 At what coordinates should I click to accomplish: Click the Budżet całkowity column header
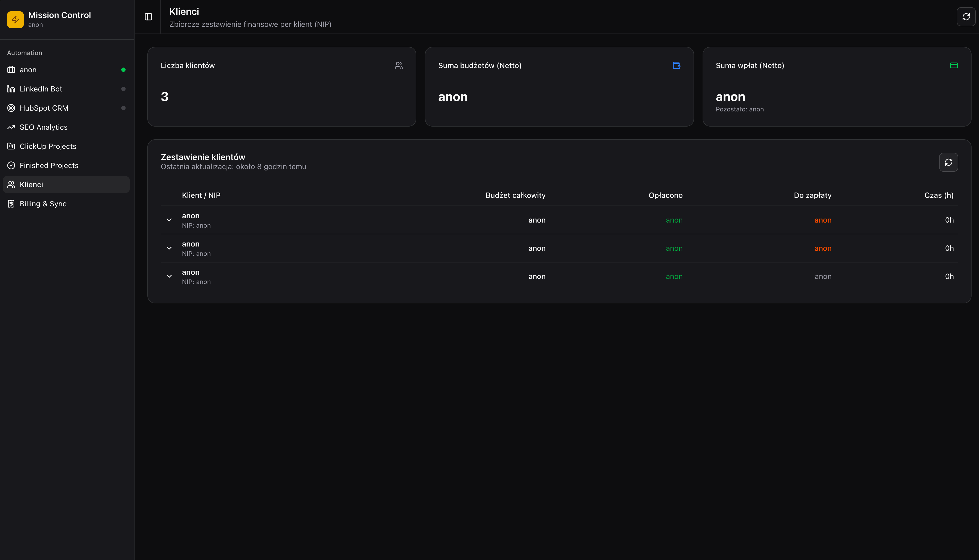[515, 195]
